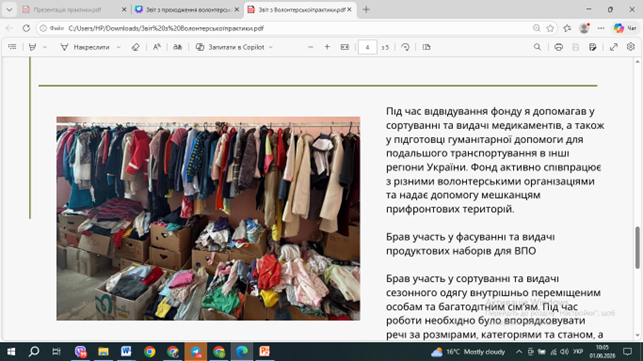This screenshot has height=361, width=643.
Task: Click the clothing donation photo
Action: click(x=208, y=218)
